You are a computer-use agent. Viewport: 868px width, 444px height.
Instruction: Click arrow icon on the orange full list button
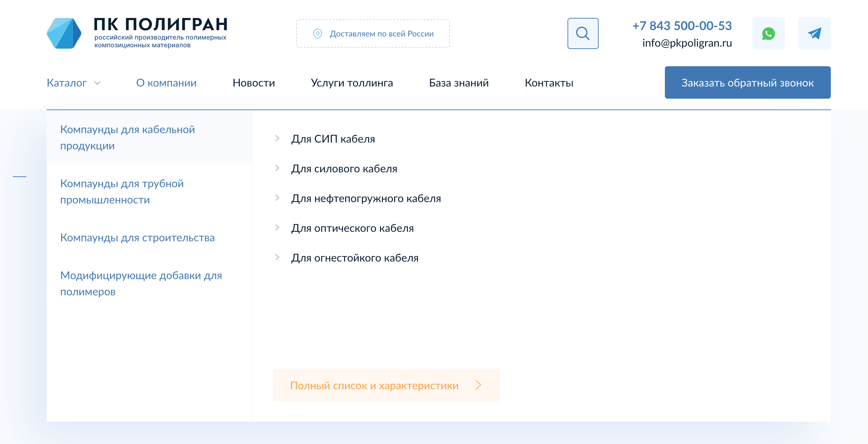[x=478, y=385]
